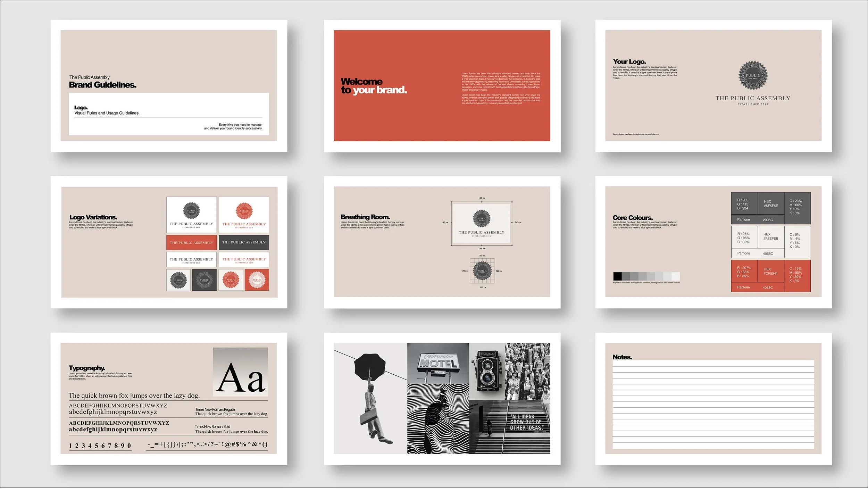Click the man hanging from umbrella image
Screen dimensions: 868x491
tap(370, 399)
